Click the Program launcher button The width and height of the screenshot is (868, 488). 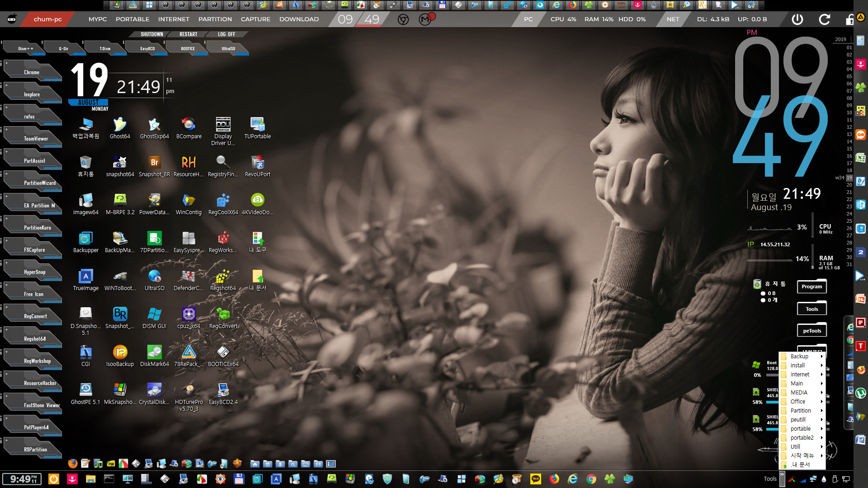811,286
